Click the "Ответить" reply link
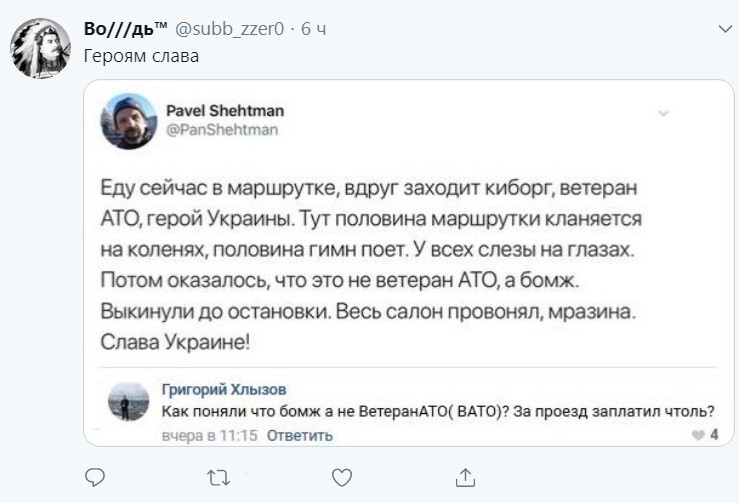Screen dimensions: 739x503 coord(300,436)
